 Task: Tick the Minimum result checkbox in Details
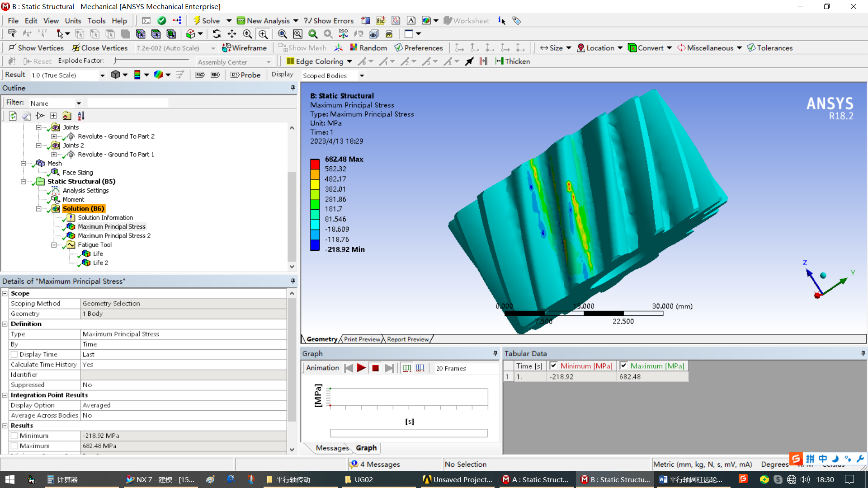[14, 436]
